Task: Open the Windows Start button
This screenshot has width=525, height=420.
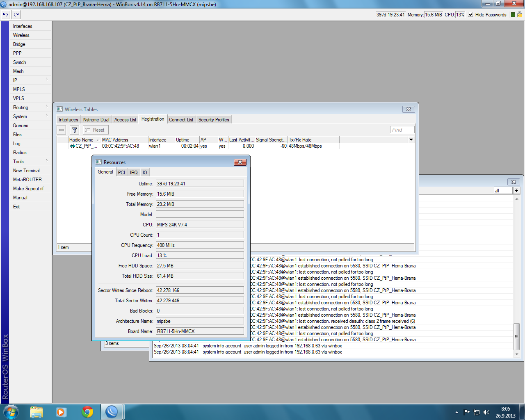Action: [10, 411]
